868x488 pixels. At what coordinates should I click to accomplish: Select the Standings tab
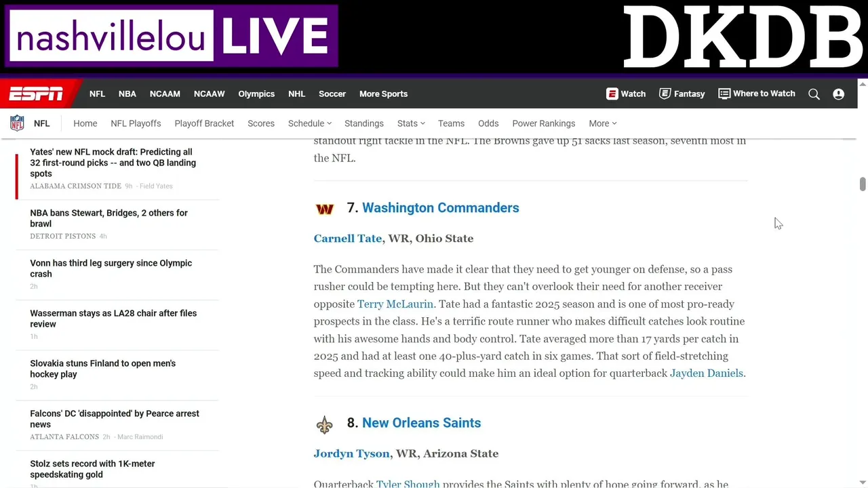(364, 123)
